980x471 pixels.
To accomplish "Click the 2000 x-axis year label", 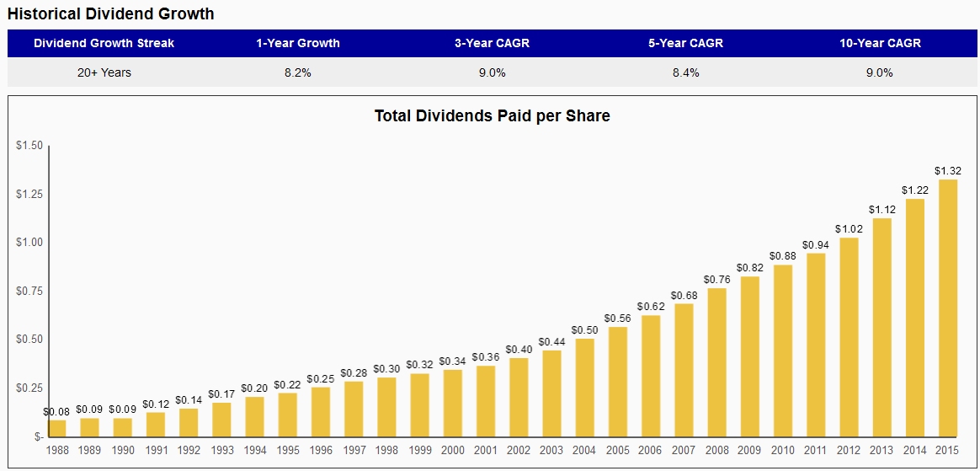I will coord(453,449).
